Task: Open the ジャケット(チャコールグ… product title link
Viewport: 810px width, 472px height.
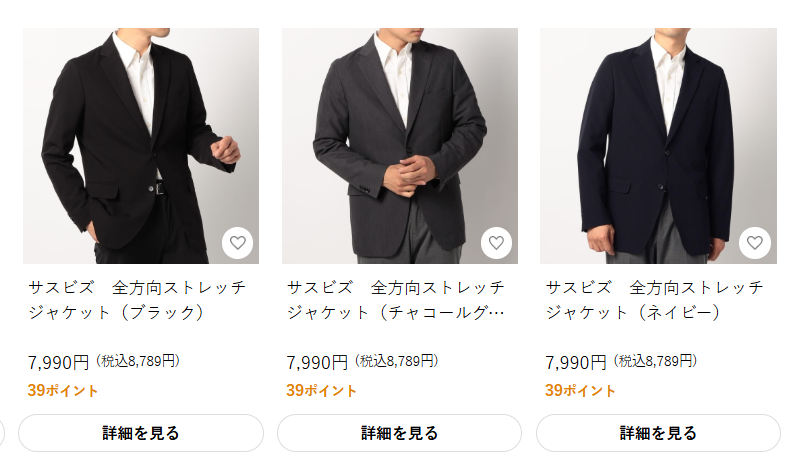Action: (x=396, y=300)
